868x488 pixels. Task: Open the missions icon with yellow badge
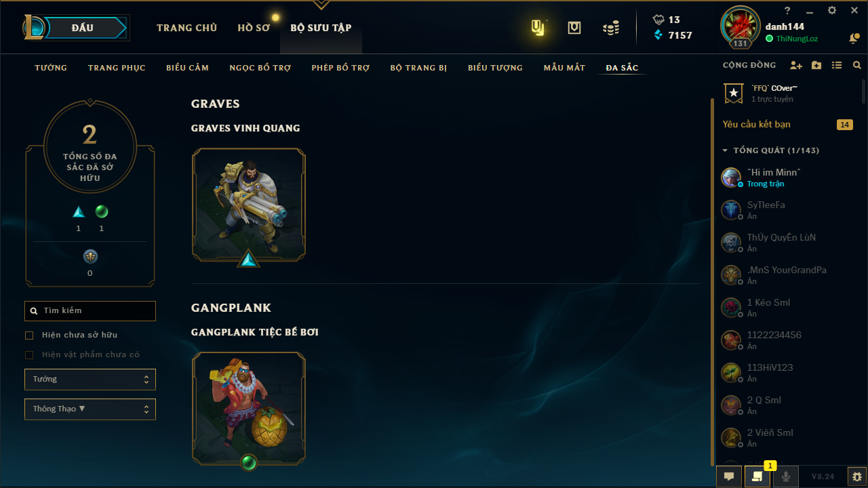(757, 476)
